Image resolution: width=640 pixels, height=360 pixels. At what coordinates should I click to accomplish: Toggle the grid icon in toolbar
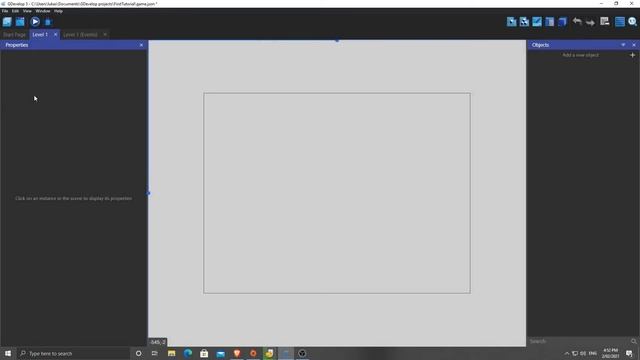tap(620, 22)
